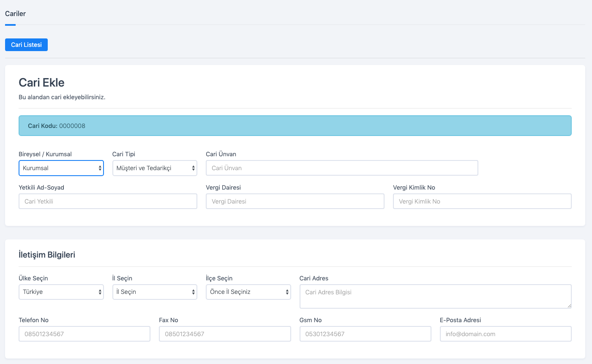The width and height of the screenshot is (592, 364).
Task: Select the Vergi Dairesi input field
Action: (295, 201)
